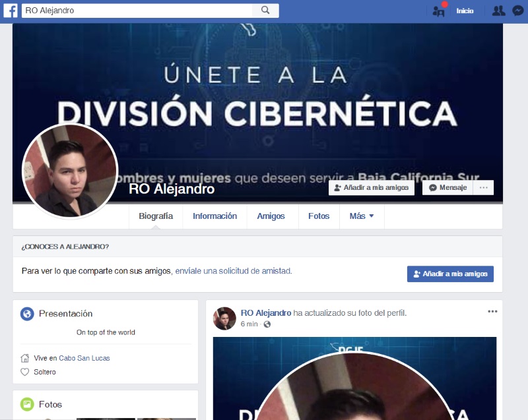Switch to the Información tab
The image size is (528, 420).
tap(214, 216)
